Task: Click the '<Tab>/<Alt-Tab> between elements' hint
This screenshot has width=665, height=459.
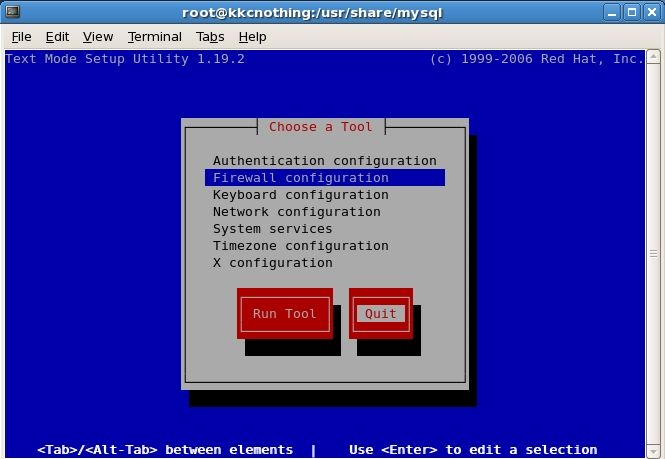Action: (165, 450)
